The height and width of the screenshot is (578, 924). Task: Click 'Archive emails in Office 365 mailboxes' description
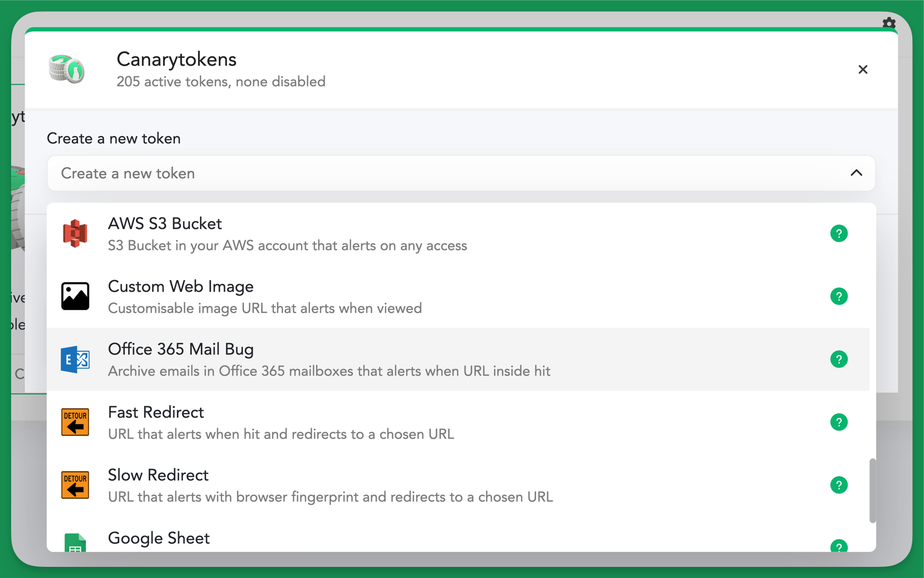329,371
